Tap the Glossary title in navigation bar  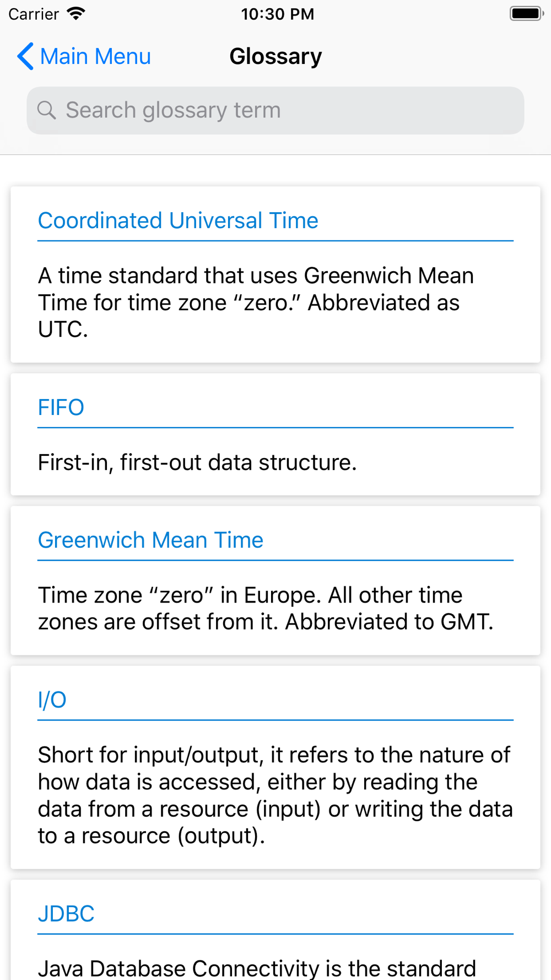(x=275, y=56)
